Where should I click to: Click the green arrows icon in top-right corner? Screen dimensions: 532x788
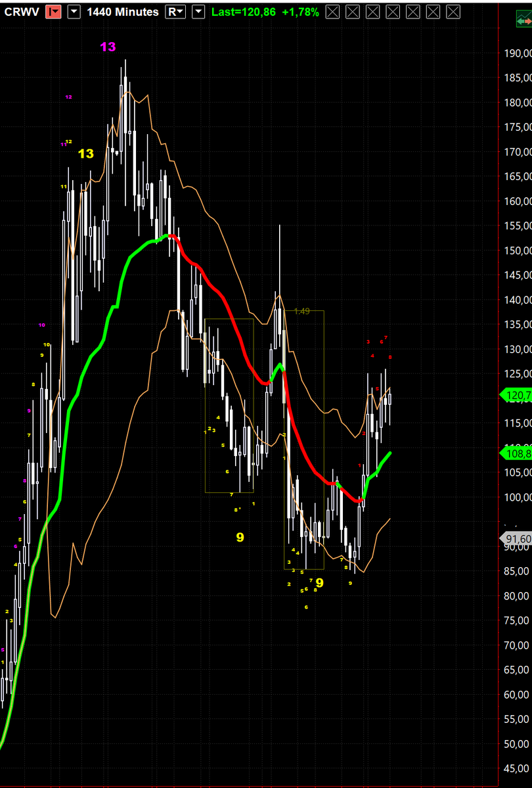tap(524, 22)
